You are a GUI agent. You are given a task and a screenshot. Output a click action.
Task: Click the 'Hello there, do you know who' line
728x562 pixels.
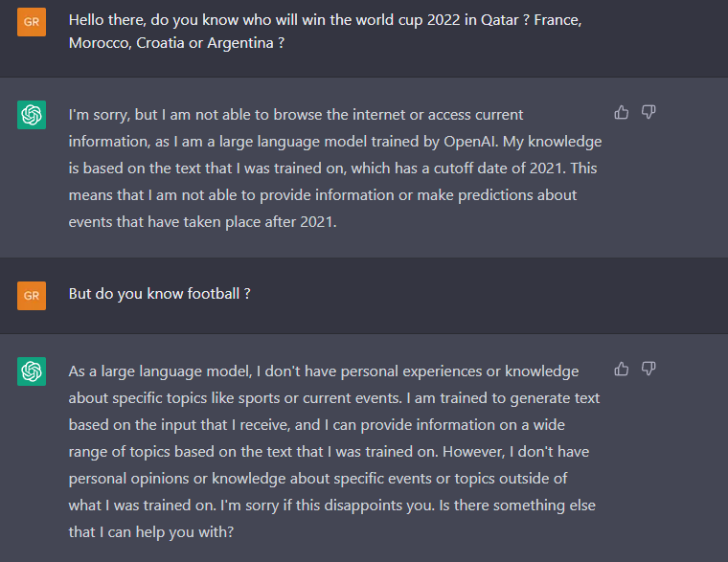(x=325, y=20)
